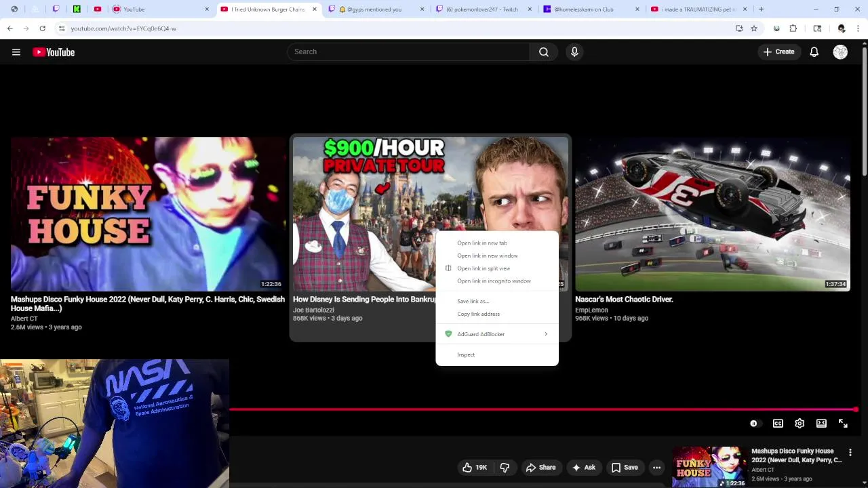The height and width of the screenshot is (488, 868).
Task: Close the 'I Tried Unknown Burger Chains' tab
Action: [313, 9]
